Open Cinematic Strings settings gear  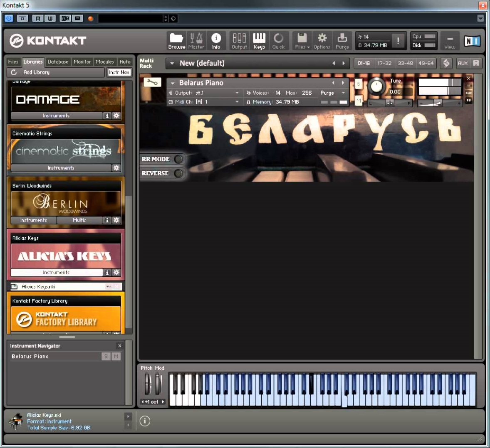(x=116, y=167)
